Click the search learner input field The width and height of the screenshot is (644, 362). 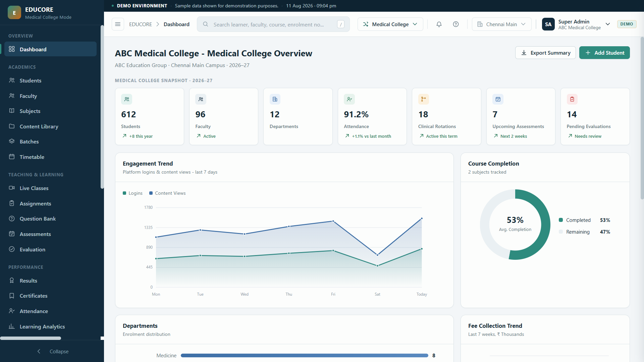[x=273, y=24]
